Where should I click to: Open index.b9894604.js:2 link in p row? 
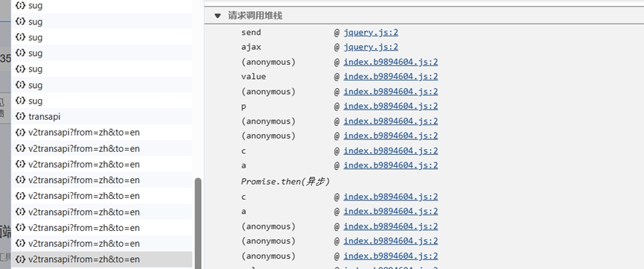pos(391,106)
